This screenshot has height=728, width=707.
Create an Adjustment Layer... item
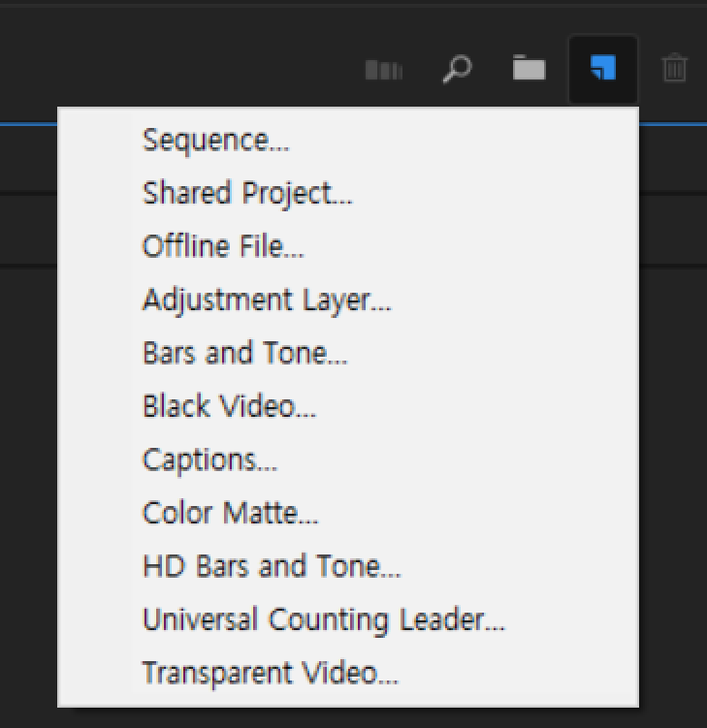pyautogui.click(x=348, y=300)
